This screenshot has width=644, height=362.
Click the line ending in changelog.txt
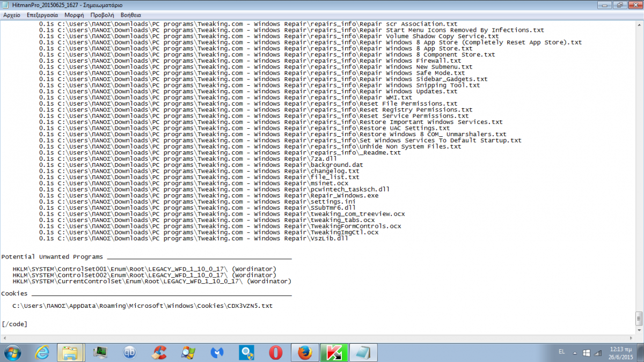tap(199, 171)
